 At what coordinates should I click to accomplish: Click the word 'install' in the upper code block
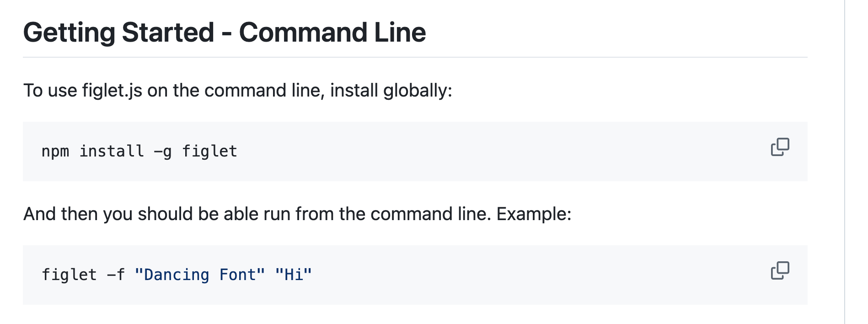111,151
